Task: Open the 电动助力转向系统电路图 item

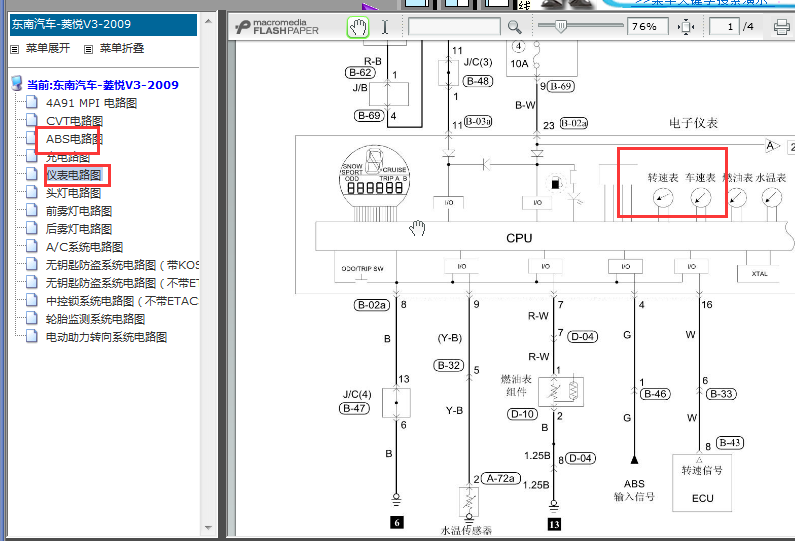Action: [x=106, y=337]
